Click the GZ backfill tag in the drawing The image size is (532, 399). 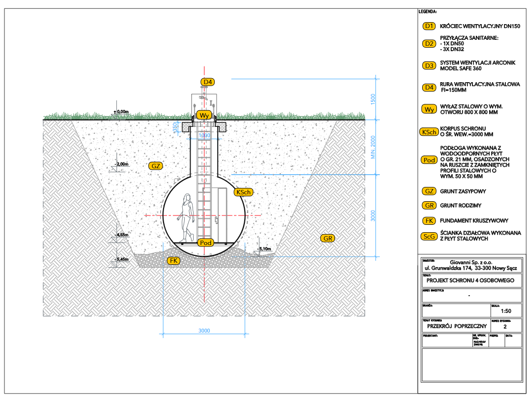(x=156, y=166)
